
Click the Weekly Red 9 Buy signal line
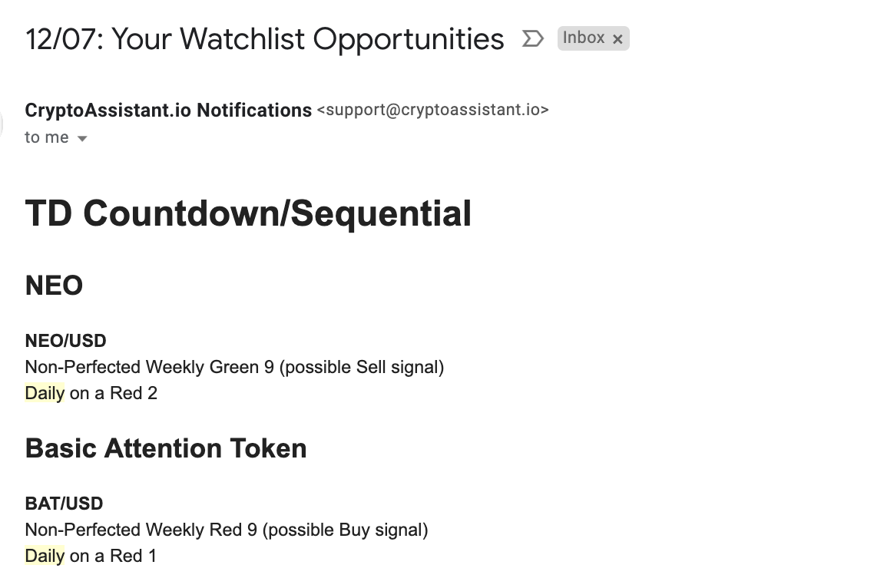[x=227, y=530]
